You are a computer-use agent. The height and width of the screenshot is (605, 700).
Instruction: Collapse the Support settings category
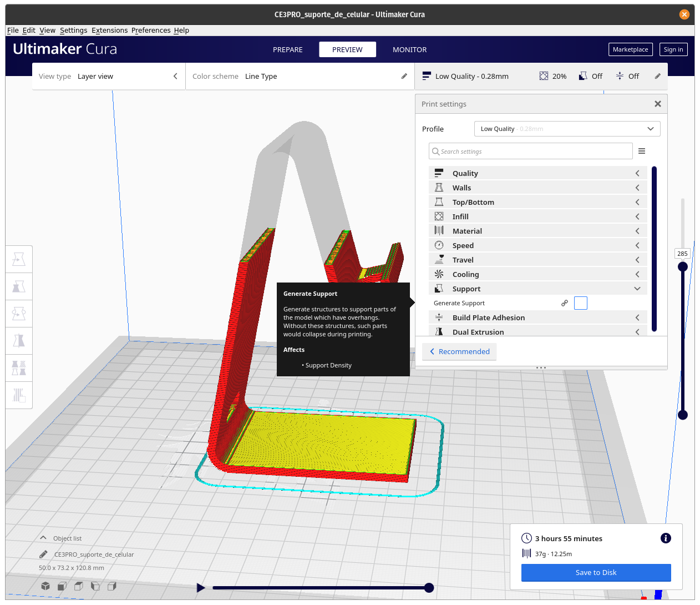(x=537, y=289)
